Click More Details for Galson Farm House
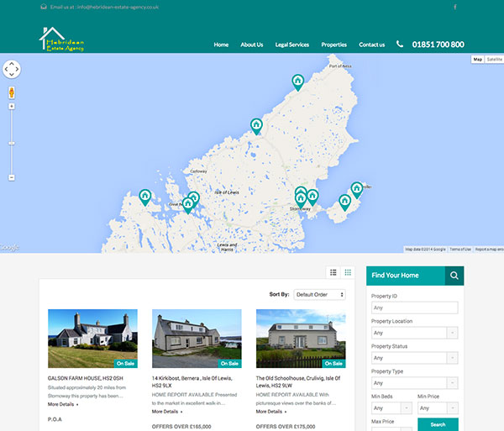 click(63, 404)
